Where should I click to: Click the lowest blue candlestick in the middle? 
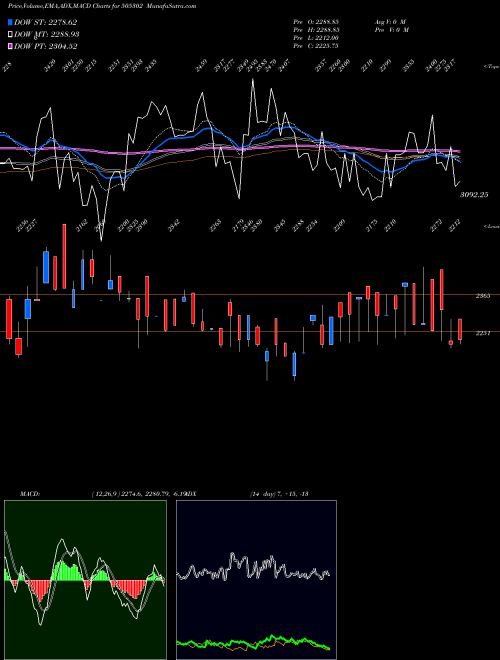click(294, 365)
